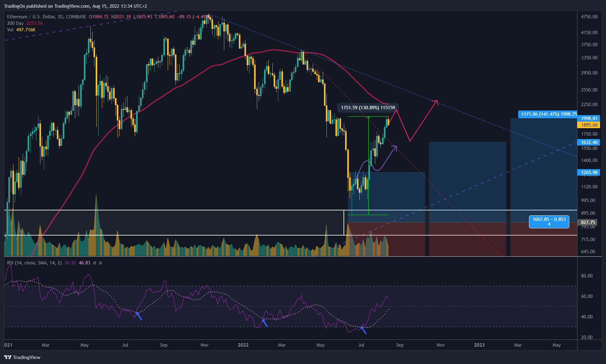Click the 2022 year label on time axis
Viewport: 606px width, 364px height.
coord(243,345)
